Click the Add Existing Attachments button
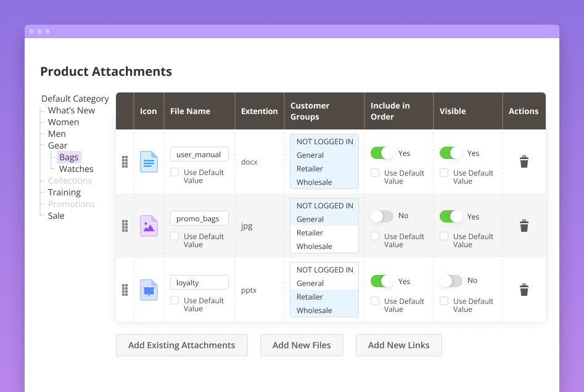 181,345
